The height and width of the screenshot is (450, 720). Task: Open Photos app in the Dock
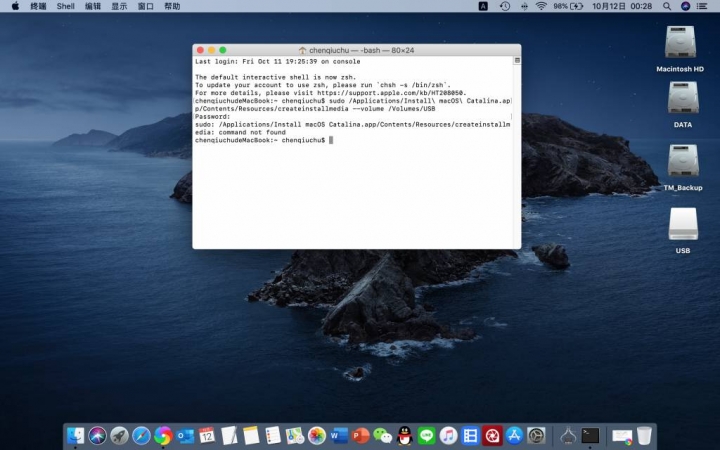pos(317,435)
